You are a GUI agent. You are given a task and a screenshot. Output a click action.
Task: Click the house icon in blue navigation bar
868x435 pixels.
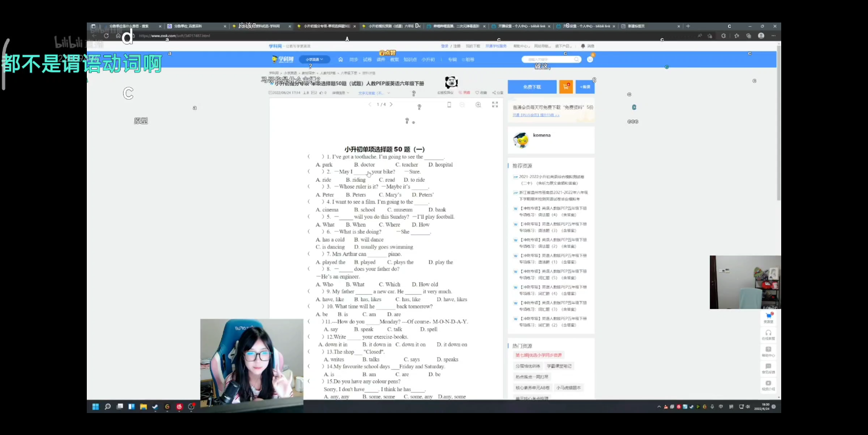[x=340, y=59]
